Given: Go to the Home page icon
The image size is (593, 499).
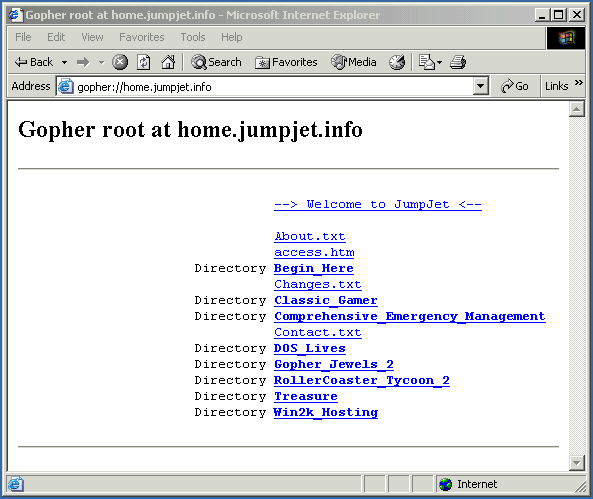Looking at the screenshot, I should pyautogui.click(x=168, y=62).
